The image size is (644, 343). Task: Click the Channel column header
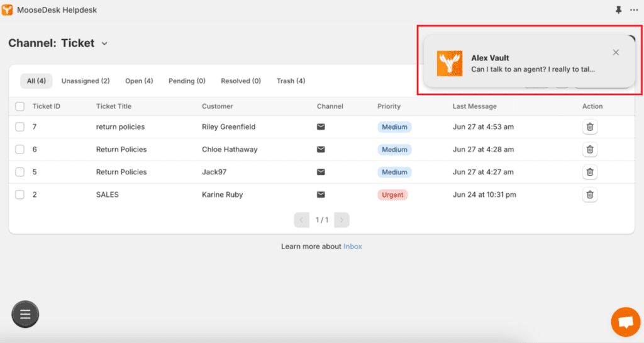[330, 106]
